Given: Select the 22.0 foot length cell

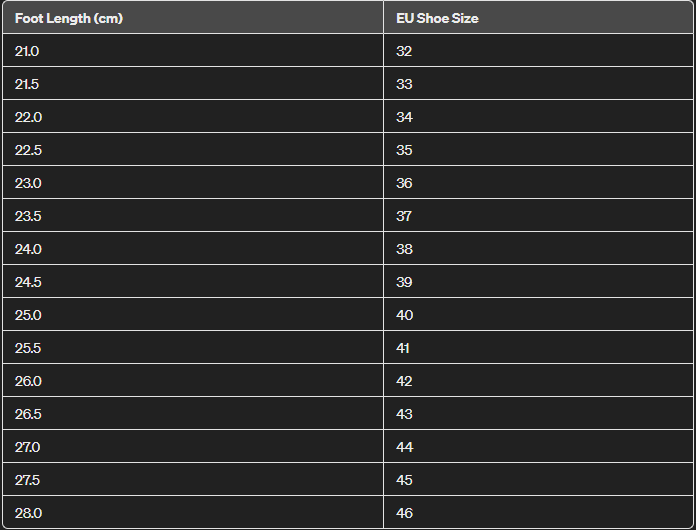Looking at the screenshot, I should click(28, 117).
